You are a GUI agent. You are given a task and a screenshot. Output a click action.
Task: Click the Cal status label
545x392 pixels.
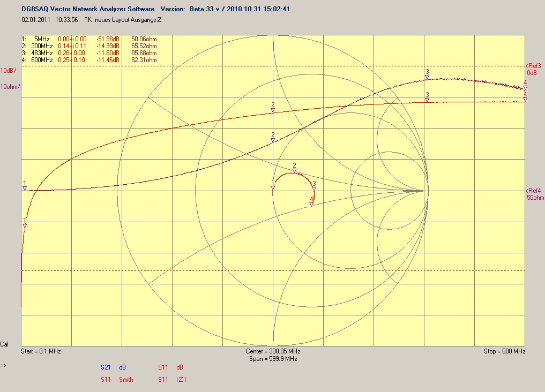(4, 344)
